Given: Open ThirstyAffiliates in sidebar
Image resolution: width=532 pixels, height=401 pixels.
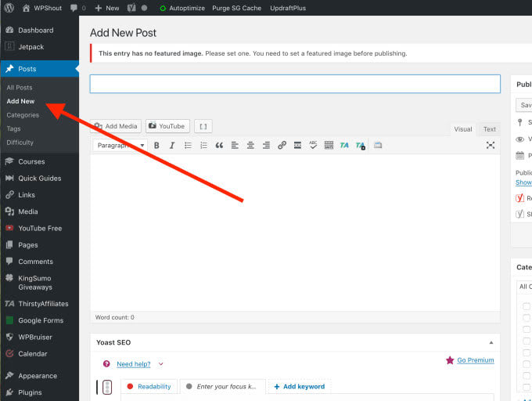Looking at the screenshot, I should [x=44, y=304].
